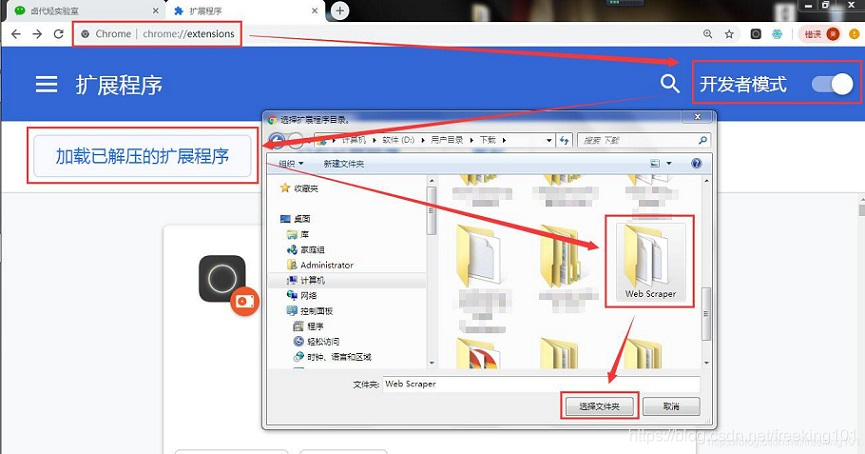Click the search magnifier in the dialog
Screen dimensions: 865x454
(703, 141)
